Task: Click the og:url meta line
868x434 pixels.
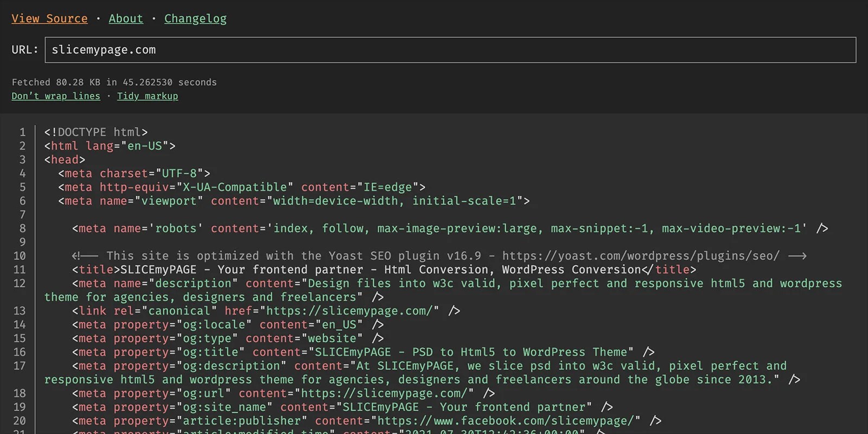Action: pyautogui.click(x=283, y=393)
